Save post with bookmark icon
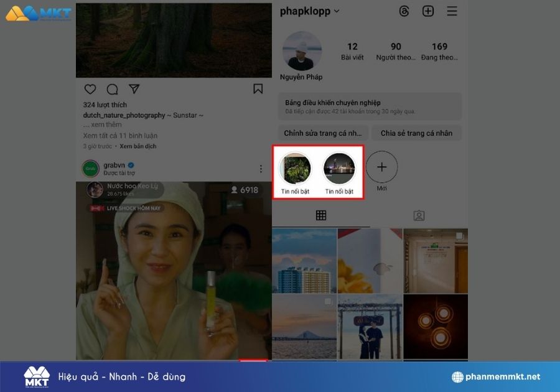Viewport: 560px width, 392px height. (x=258, y=89)
